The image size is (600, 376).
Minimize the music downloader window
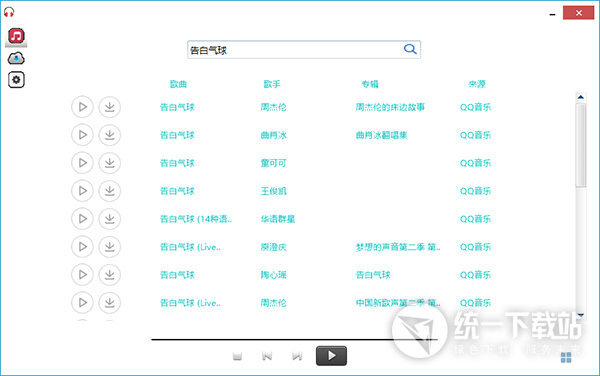552,14
